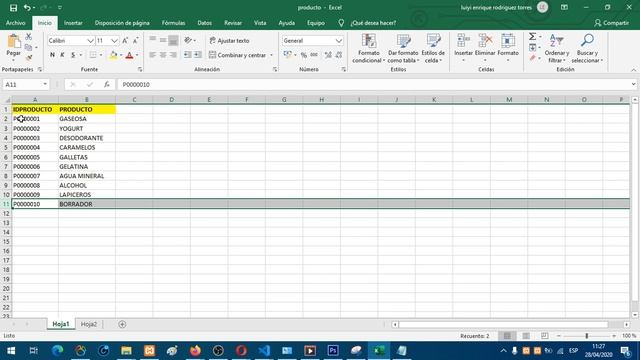The height and width of the screenshot is (360, 640).
Task: Increase decimal places
Action: tap(328, 55)
